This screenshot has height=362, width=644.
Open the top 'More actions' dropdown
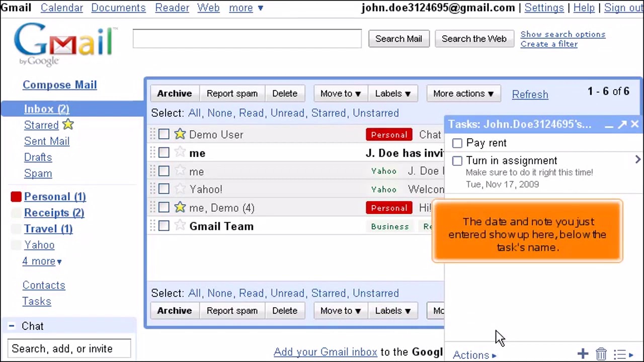[x=463, y=94]
